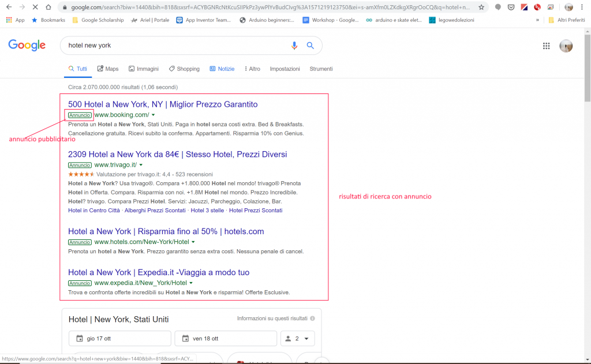Expand the trivago.it ad dropdown arrow

(141, 165)
